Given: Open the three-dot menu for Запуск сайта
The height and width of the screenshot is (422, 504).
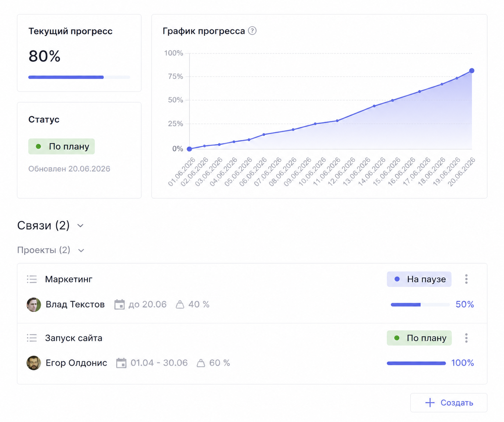Looking at the screenshot, I should 466,338.
